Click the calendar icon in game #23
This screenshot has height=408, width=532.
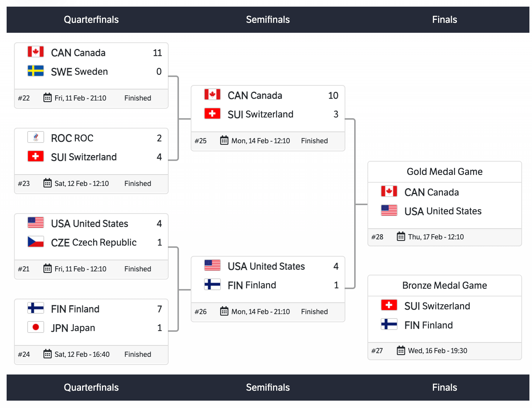click(47, 183)
